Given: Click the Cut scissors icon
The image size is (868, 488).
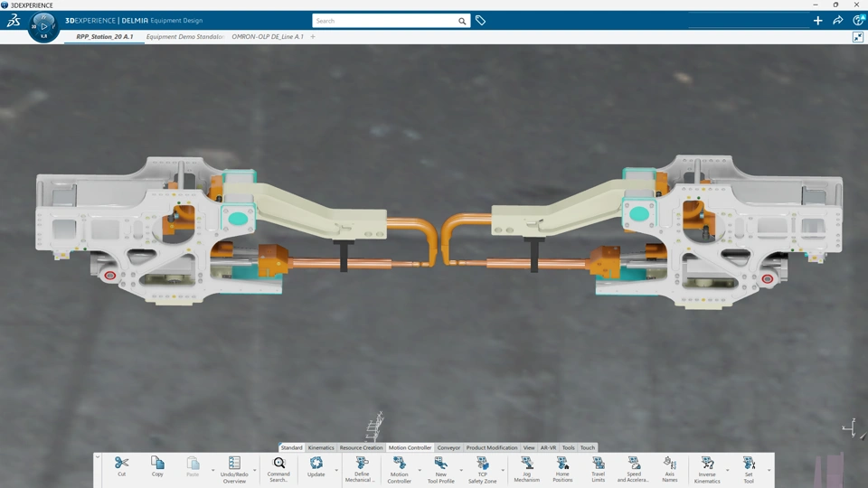Looking at the screenshot, I should tap(122, 463).
